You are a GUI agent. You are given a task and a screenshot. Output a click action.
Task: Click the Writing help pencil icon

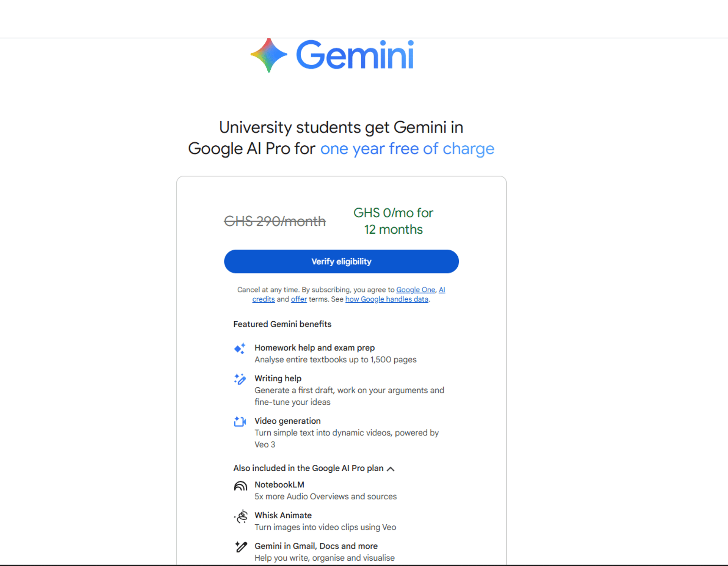(240, 379)
